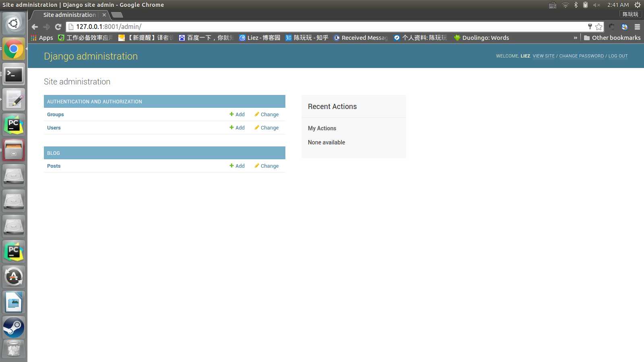Click the Change Password link
644x362 pixels.
click(581, 56)
